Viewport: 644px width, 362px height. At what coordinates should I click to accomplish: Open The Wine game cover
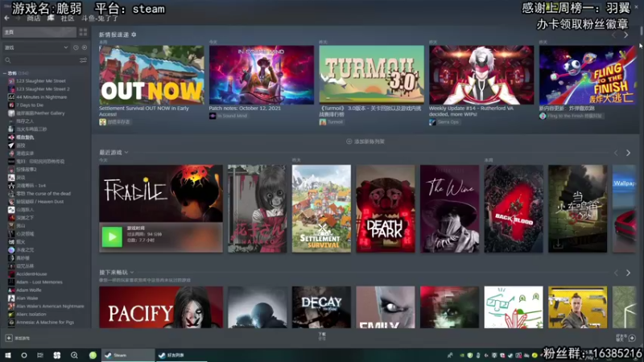(x=449, y=208)
